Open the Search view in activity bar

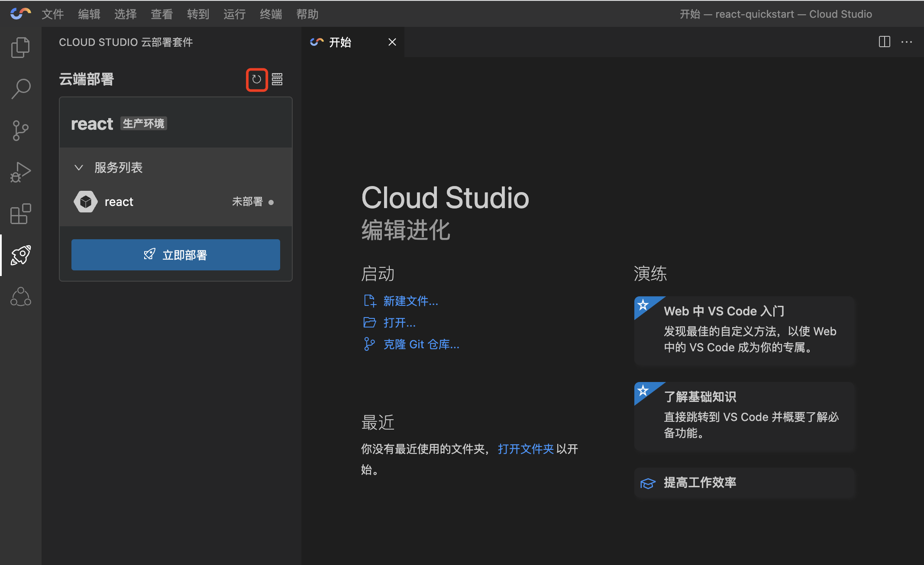pos(20,89)
